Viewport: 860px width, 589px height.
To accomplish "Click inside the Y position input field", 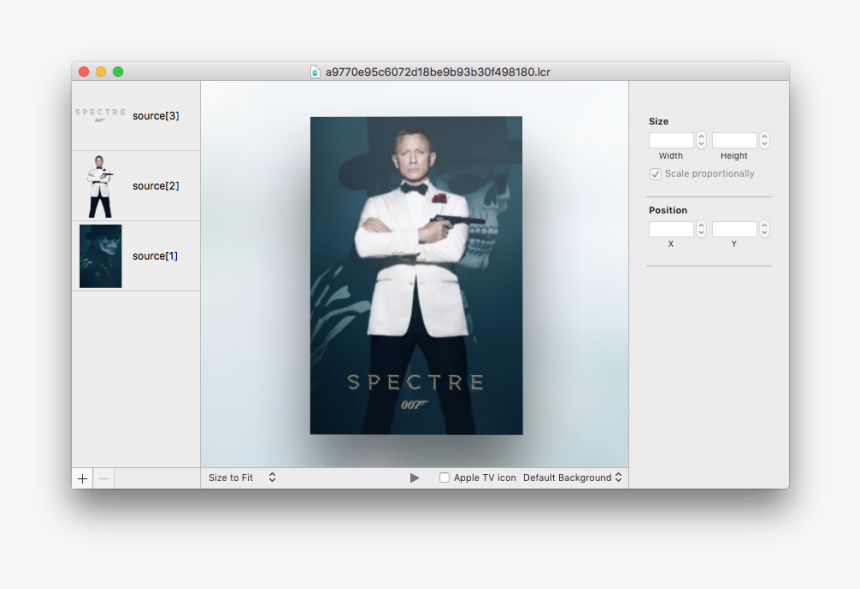I will click(733, 229).
